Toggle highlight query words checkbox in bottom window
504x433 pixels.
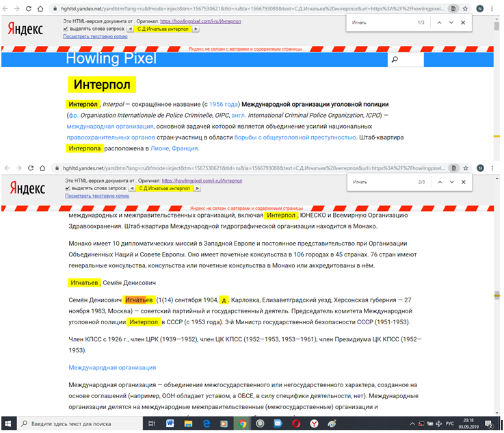[x=68, y=188]
